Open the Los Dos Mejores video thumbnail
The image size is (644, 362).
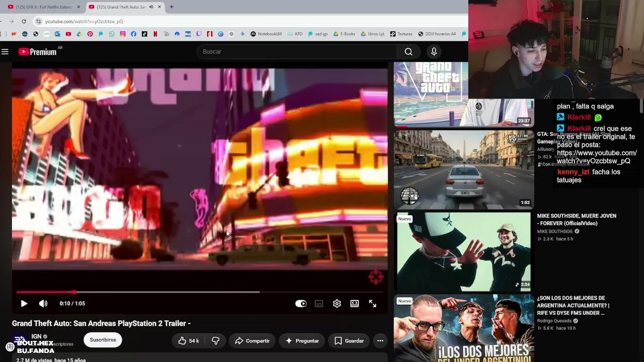pos(463,328)
